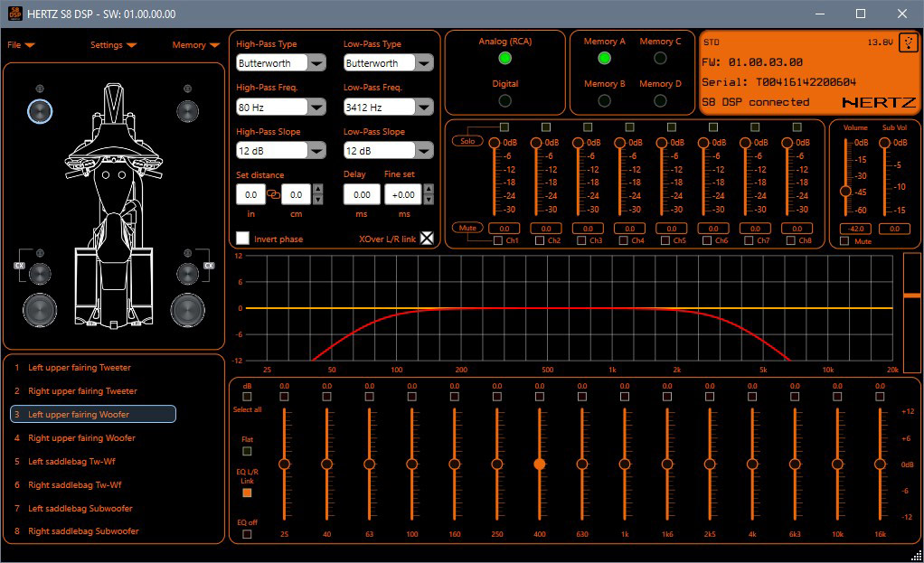Click the right saddlebag CX badge

(209, 266)
